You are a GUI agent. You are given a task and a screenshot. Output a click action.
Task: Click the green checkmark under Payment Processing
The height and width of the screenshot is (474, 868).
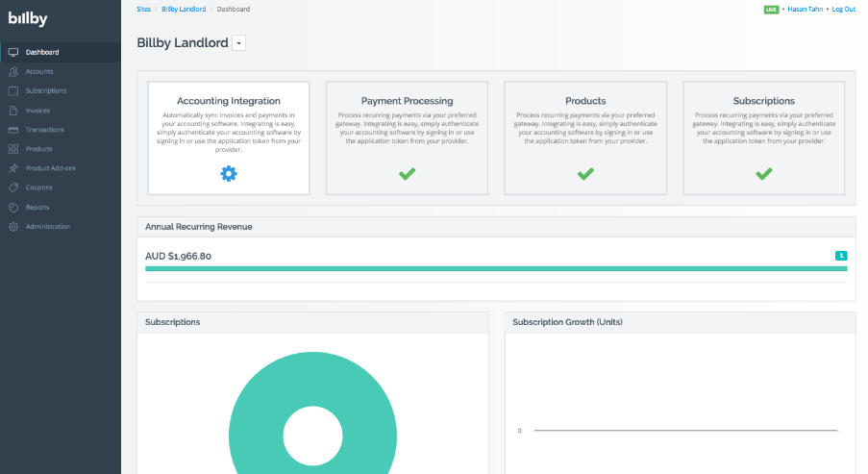pyautogui.click(x=408, y=174)
